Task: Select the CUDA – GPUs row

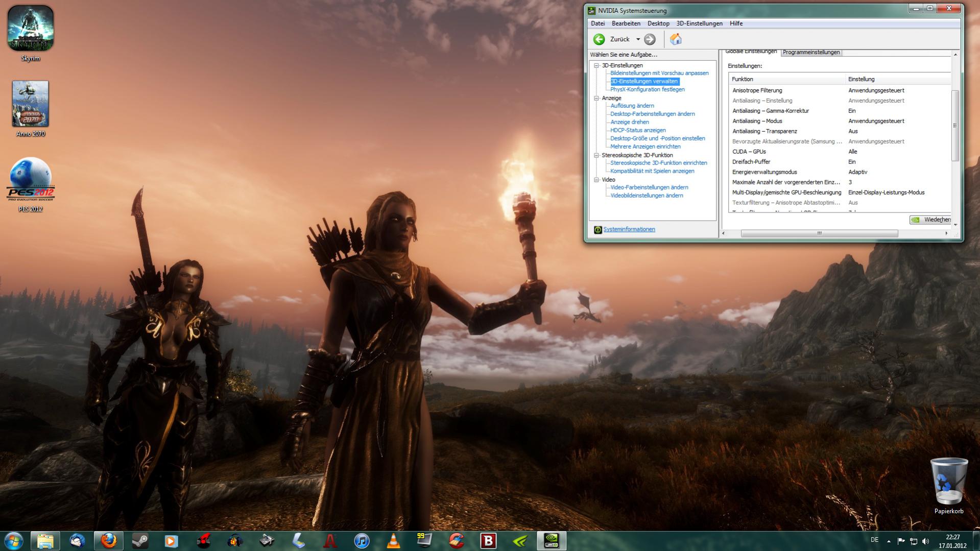Action: [840, 152]
